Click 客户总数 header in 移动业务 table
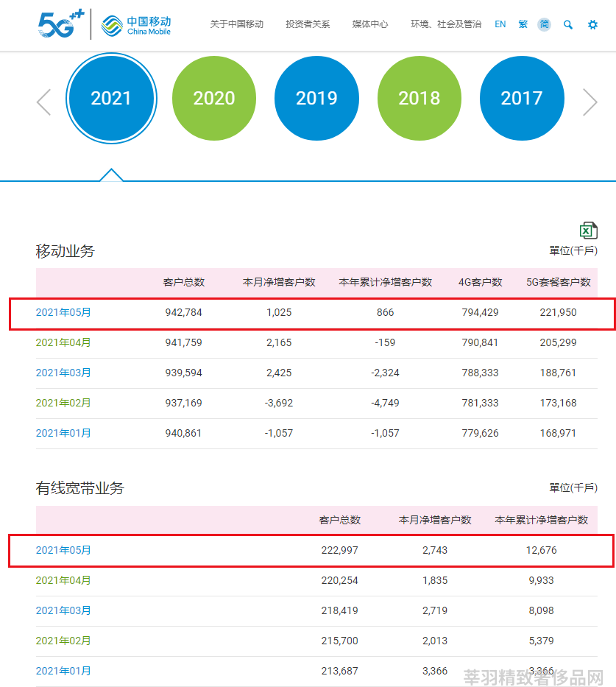Image resolution: width=616 pixels, height=687 pixels. tap(183, 282)
